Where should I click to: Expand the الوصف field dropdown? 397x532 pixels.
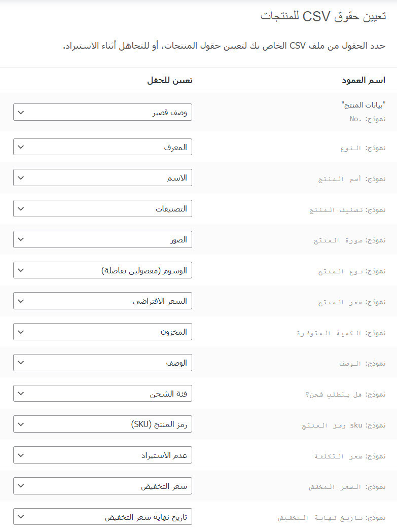click(x=102, y=363)
